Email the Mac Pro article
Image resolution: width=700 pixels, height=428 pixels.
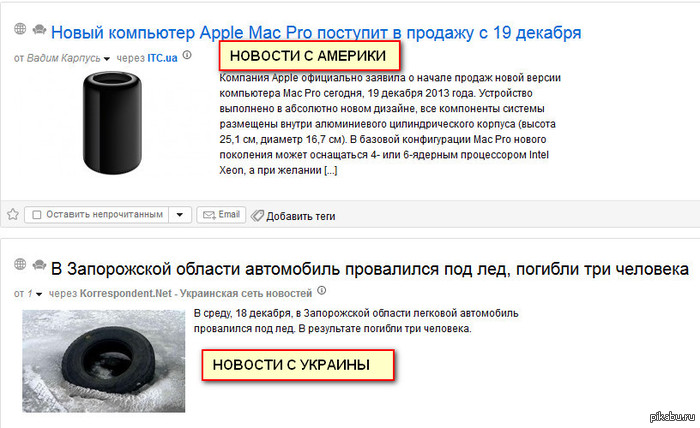tap(221, 215)
